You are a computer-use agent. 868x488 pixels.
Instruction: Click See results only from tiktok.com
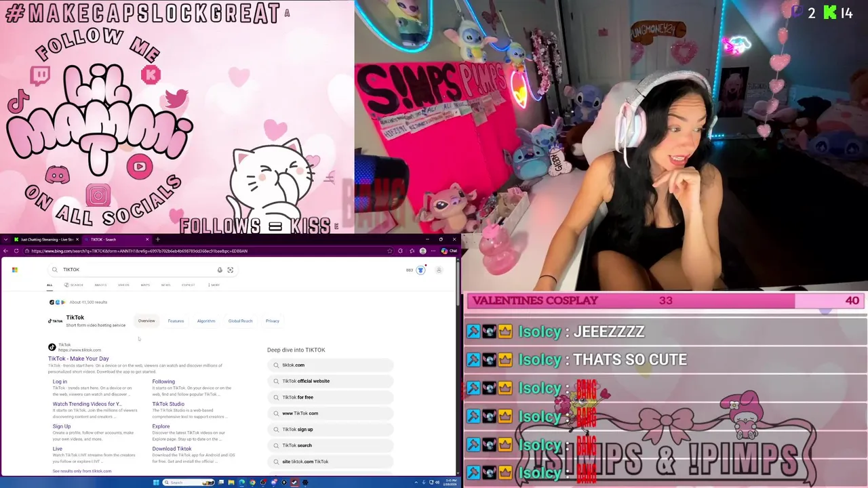point(82,471)
